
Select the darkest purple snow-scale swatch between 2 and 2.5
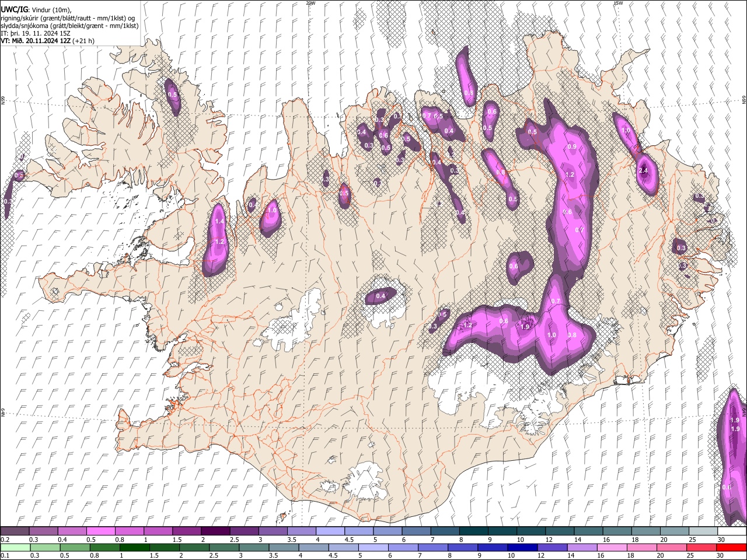[x=215, y=531]
